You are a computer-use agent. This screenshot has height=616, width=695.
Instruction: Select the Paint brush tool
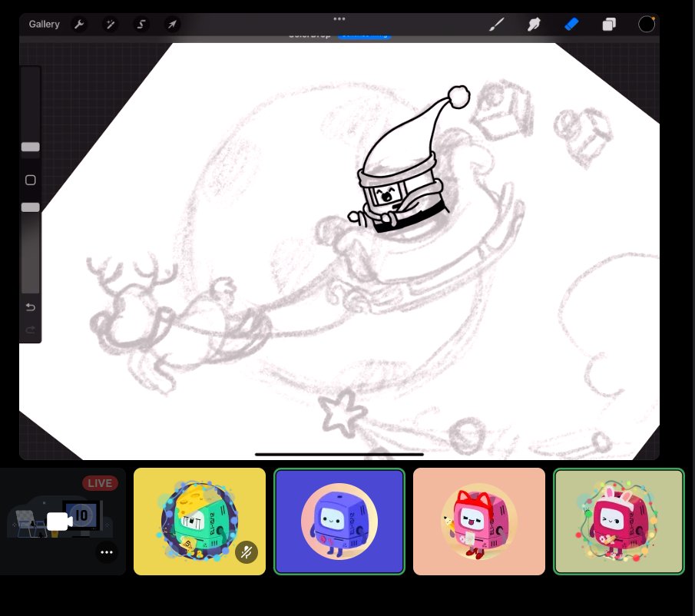tap(496, 25)
